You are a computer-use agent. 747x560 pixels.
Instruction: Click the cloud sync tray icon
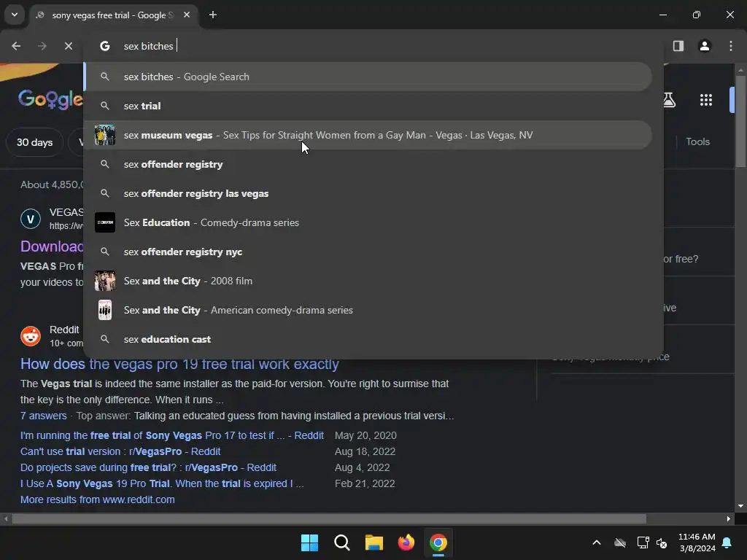click(620, 542)
